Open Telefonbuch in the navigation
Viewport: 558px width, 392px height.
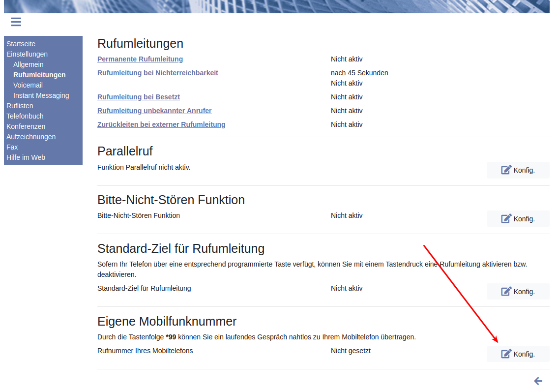[x=25, y=116]
